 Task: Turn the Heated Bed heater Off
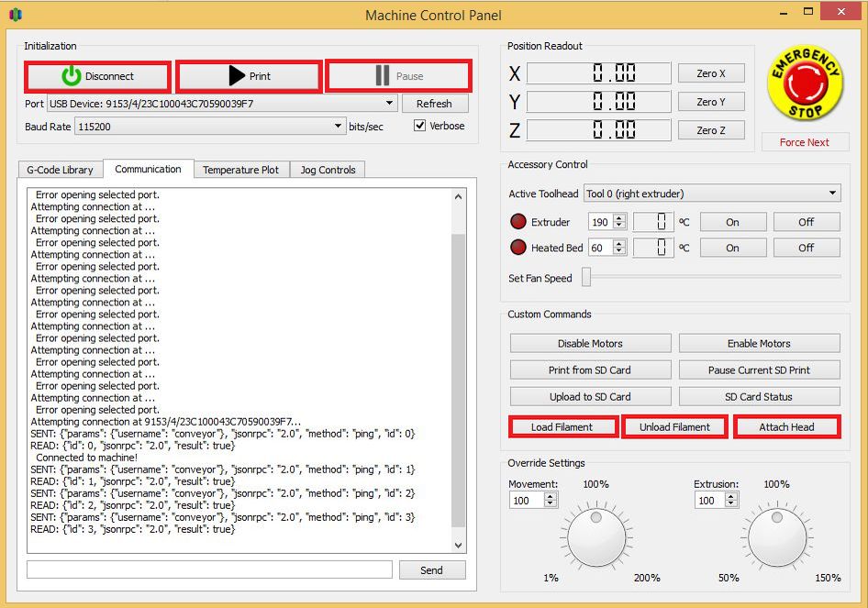tap(807, 248)
